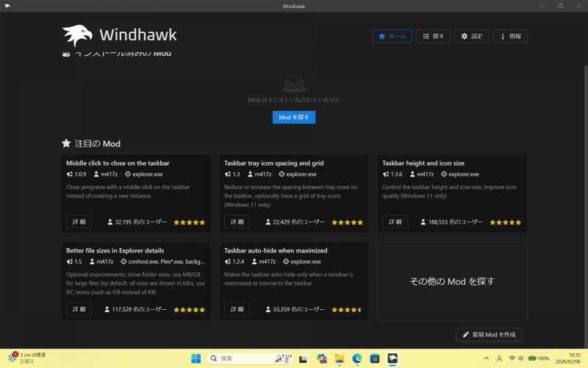Click the Windhawk taskbar icon

click(x=392, y=358)
